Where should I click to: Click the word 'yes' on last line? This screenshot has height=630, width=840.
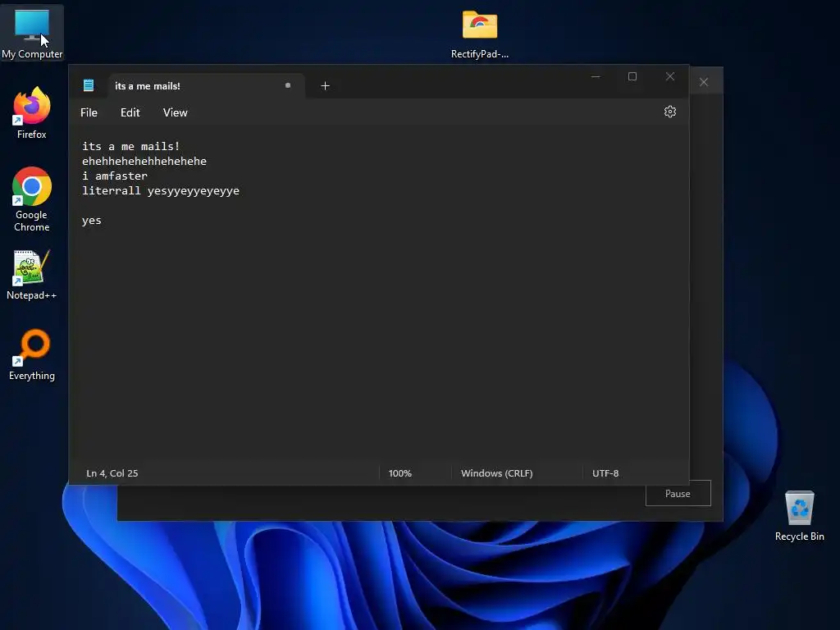click(x=92, y=221)
